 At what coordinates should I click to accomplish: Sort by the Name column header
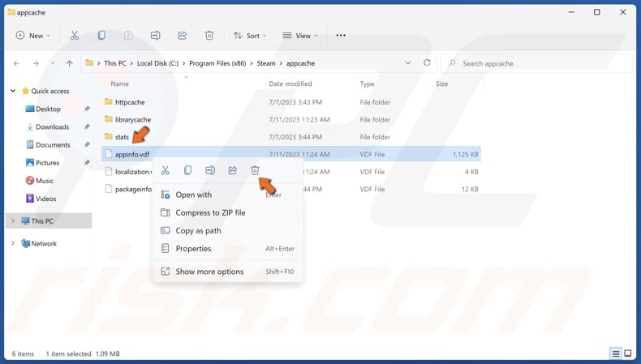click(120, 84)
